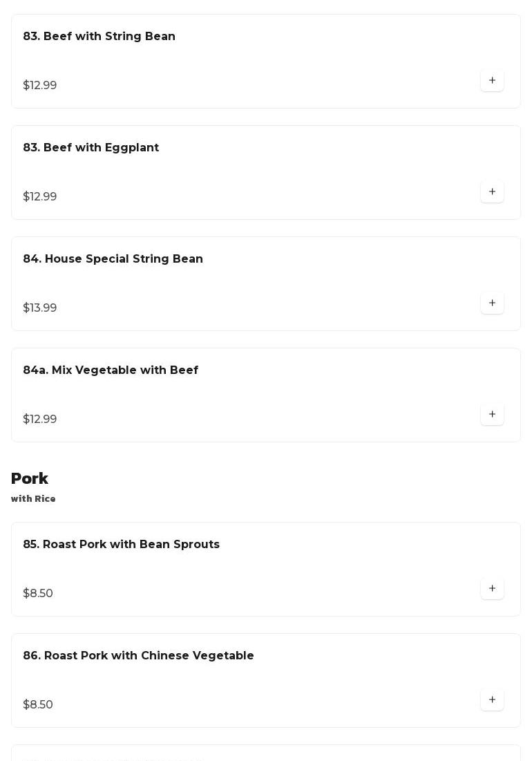Click the partially visible card at bottom

[x=266, y=753]
